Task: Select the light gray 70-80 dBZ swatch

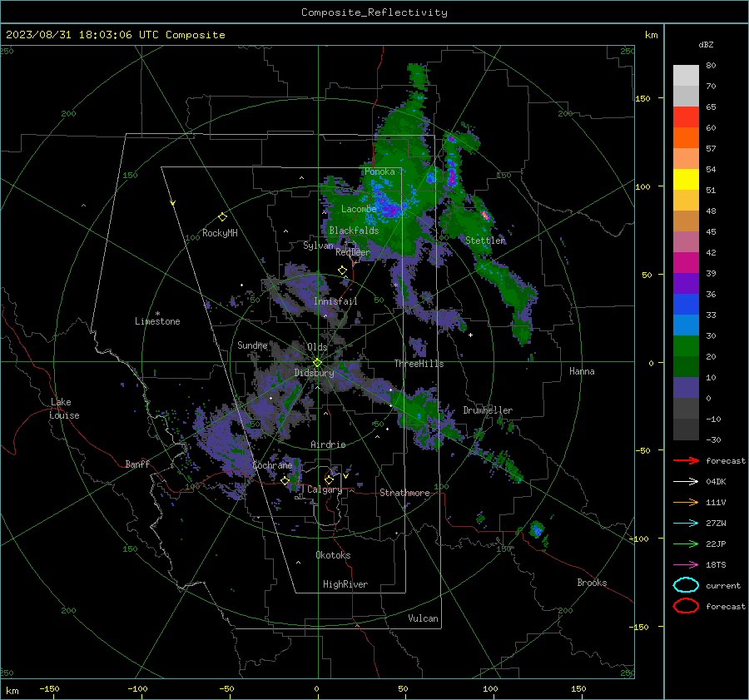Action: (x=686, y=76)
